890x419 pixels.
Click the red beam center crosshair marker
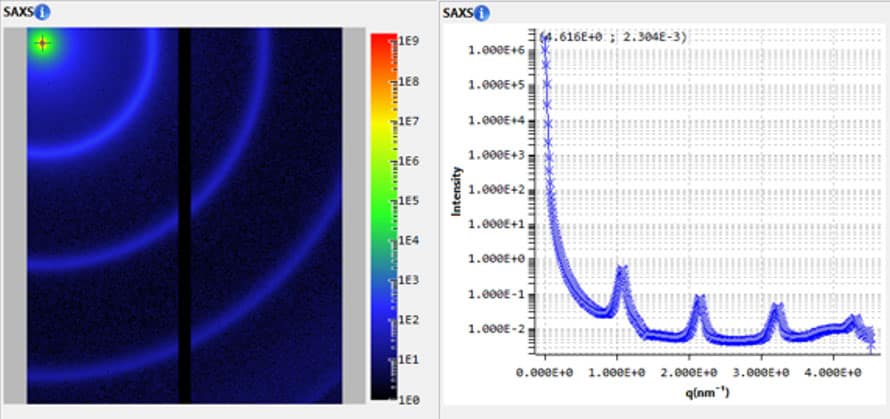42,43
